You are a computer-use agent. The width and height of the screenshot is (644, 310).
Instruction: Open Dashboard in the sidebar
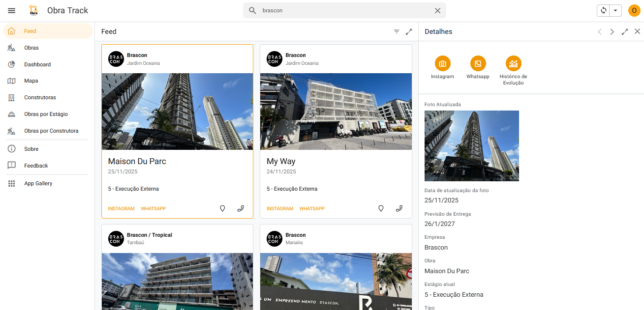click(37, 64)
